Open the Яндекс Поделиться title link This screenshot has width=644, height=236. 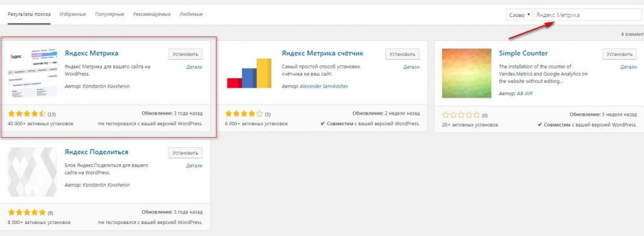coord(96,152)
